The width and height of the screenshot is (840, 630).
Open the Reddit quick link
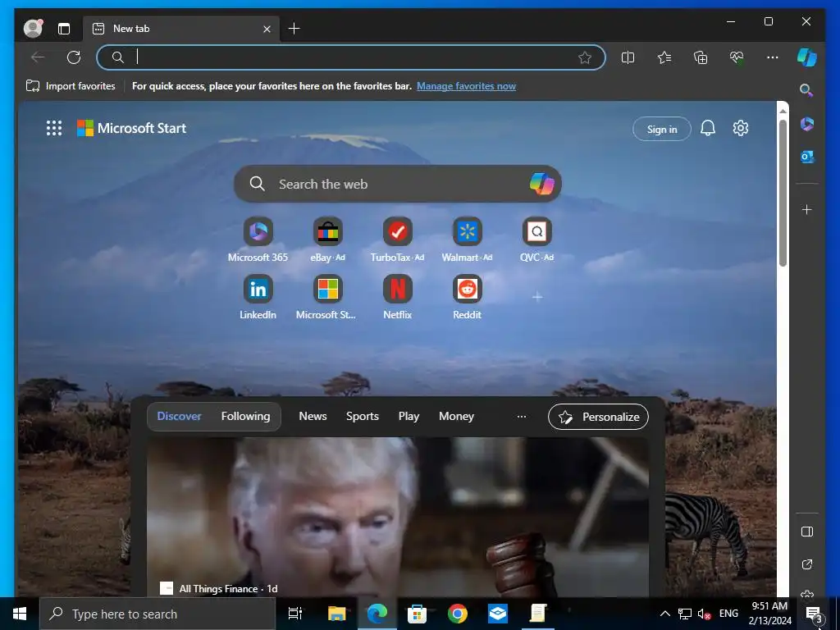pyautogui.click(x=467, y=297)
